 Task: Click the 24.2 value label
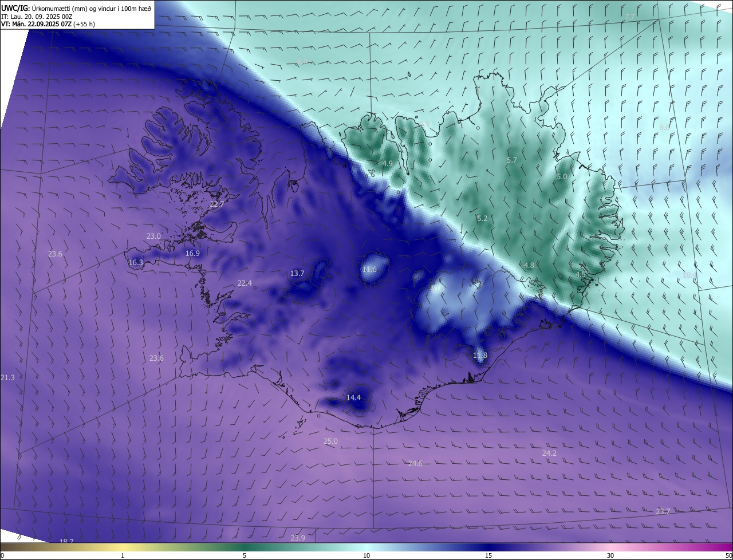coord(549,453)
